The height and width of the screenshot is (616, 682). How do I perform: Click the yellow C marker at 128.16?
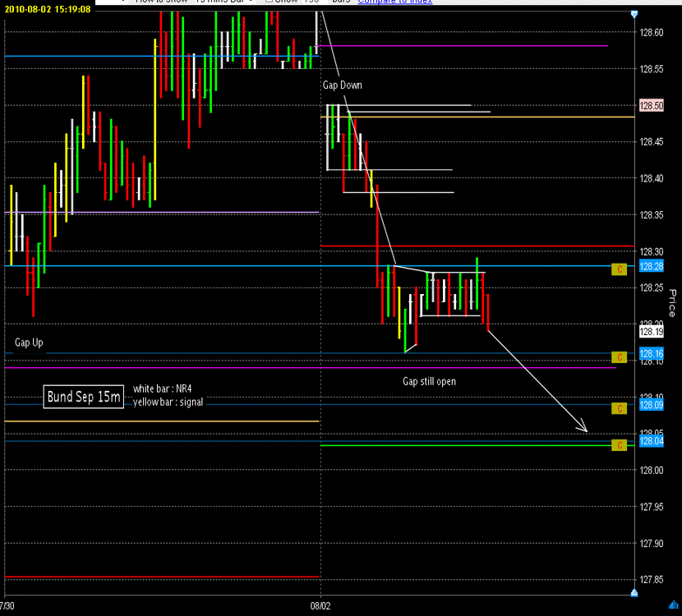[619, 357]
